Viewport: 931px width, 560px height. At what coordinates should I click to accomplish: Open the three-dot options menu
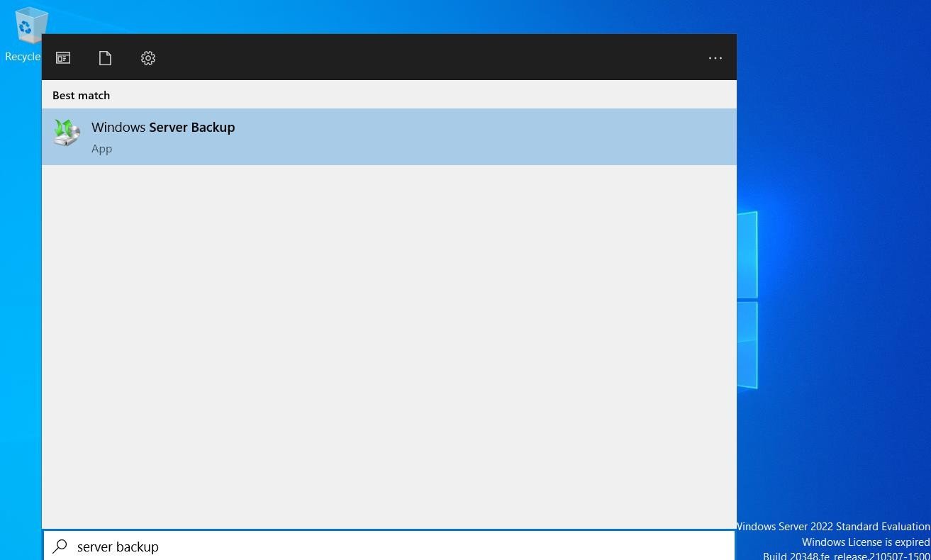pyautogui.click(x=715, y=58)
